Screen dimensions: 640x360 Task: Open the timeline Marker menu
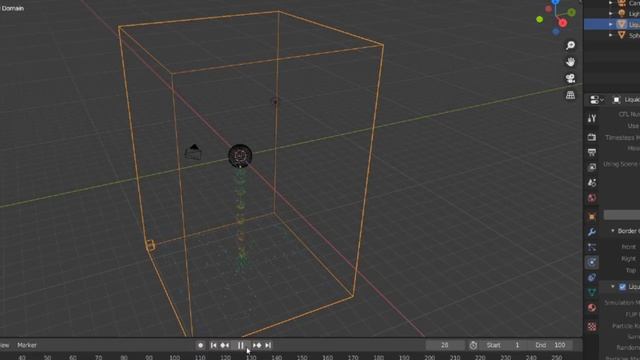27,345
